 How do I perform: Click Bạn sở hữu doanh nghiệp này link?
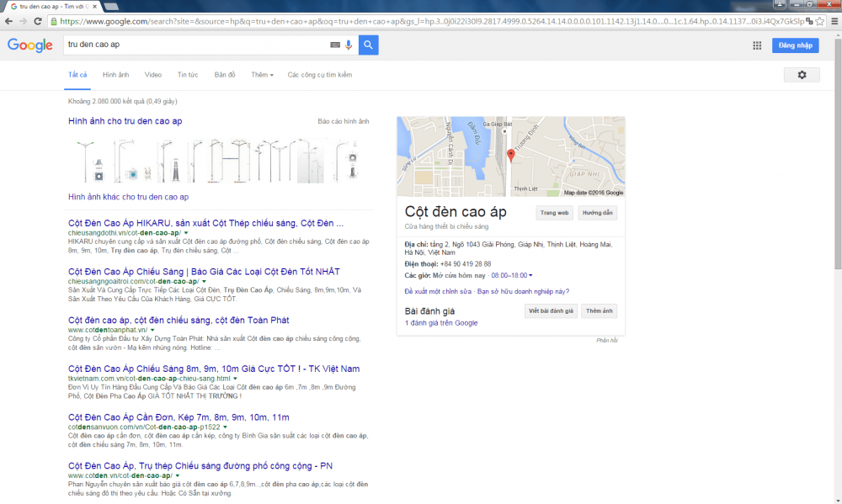pyautogui.click(x=523, y=291)
